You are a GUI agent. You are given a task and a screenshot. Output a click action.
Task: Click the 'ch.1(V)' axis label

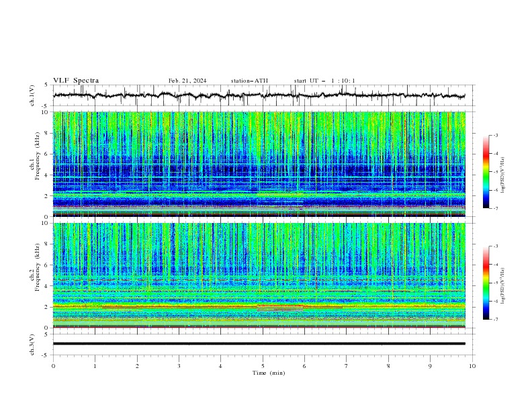coord(32,95)
